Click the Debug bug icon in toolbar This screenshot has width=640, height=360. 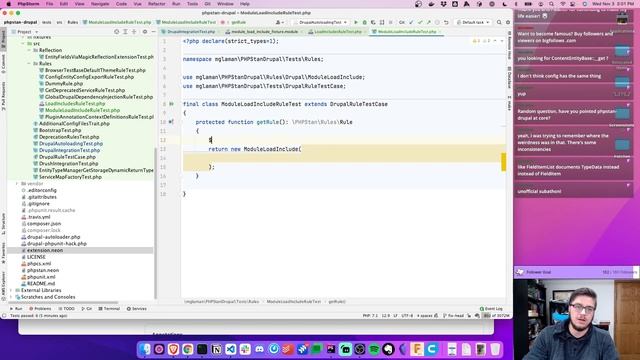364,22
